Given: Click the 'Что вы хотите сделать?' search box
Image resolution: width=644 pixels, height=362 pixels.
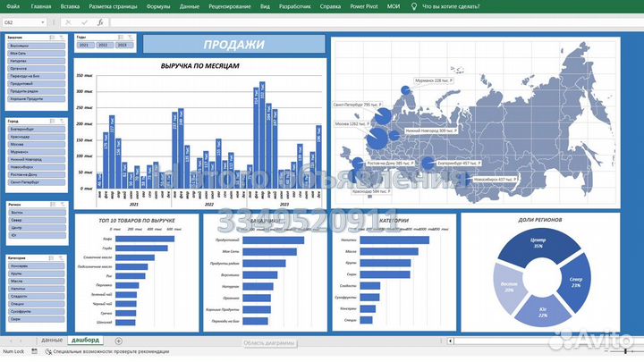Looking at the screenshot, I should (451, 6).
